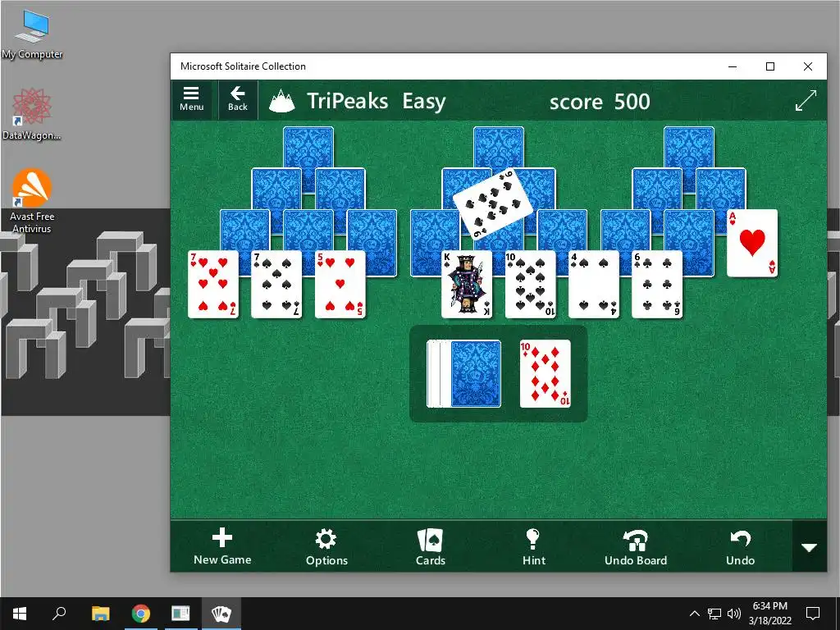Click the 10 of diamonds waste card
The image size is (840, 630).
point(546,373)
